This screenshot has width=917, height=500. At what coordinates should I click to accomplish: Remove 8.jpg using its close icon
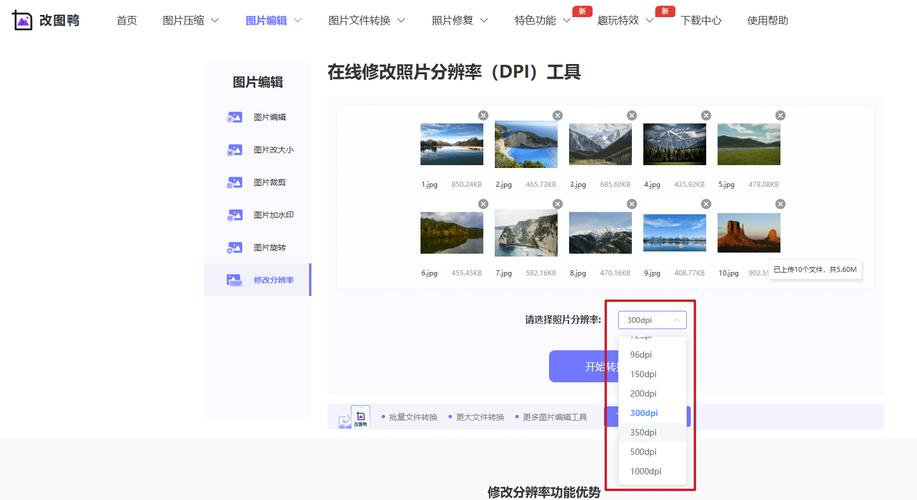tap(632, 204)
